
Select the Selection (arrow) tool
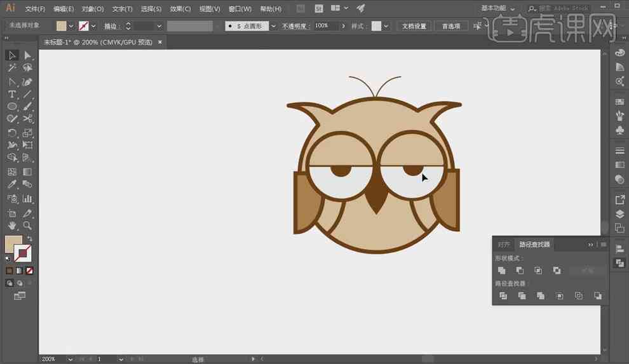tap(12, 55)
